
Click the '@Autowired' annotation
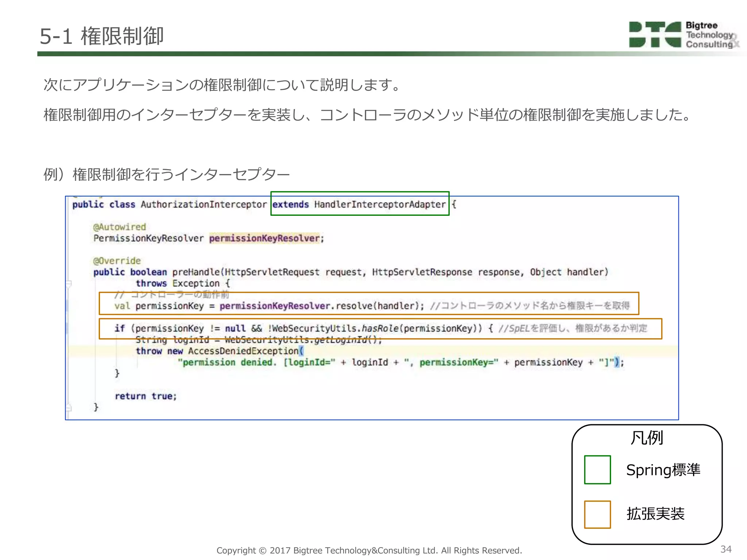[x=120, y=227]
